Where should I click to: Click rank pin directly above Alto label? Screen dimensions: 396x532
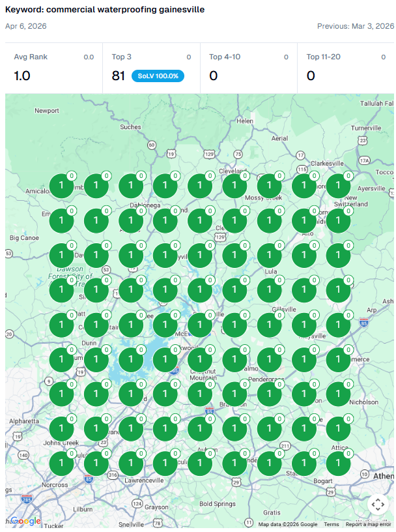click(304, 220)
